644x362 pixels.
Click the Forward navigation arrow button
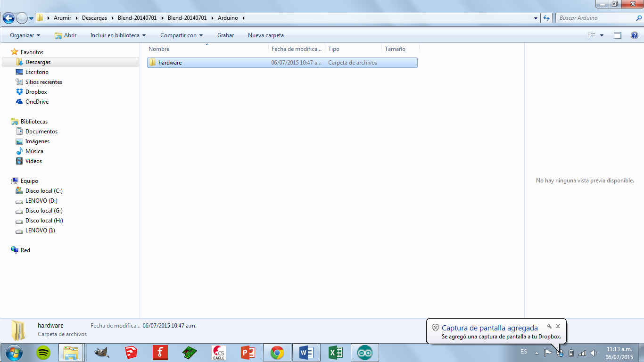tap(22, 18)
